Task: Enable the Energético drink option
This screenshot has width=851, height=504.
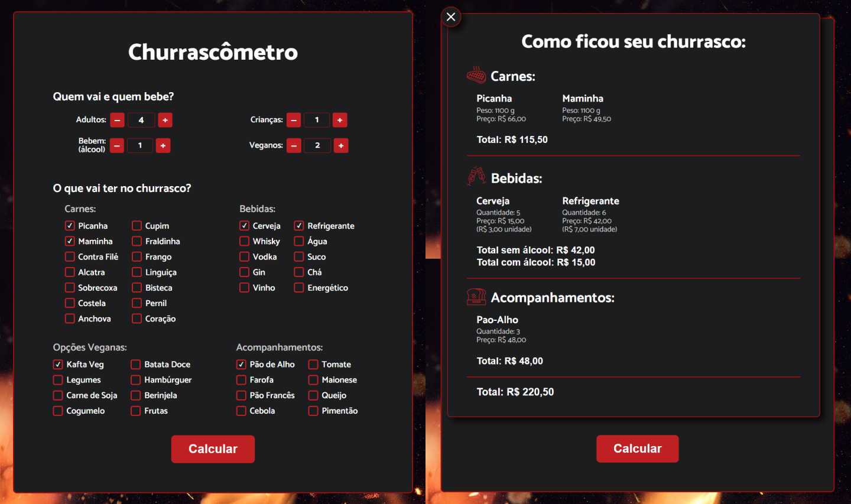Action: point(299,288)
